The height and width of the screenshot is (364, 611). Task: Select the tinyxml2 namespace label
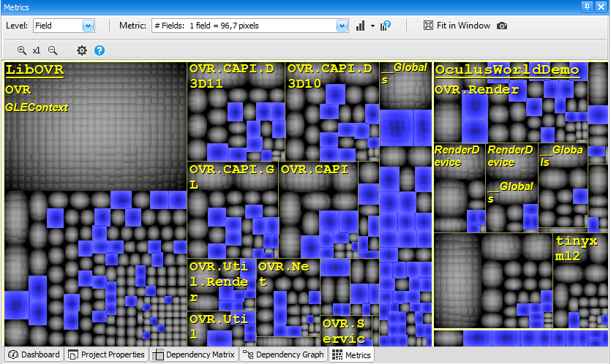tap(576, 249)
